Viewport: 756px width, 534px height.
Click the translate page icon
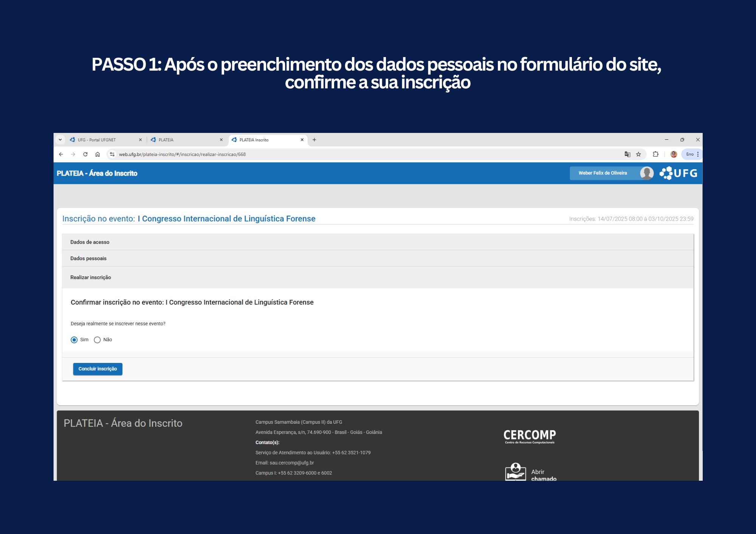point(627,154)
